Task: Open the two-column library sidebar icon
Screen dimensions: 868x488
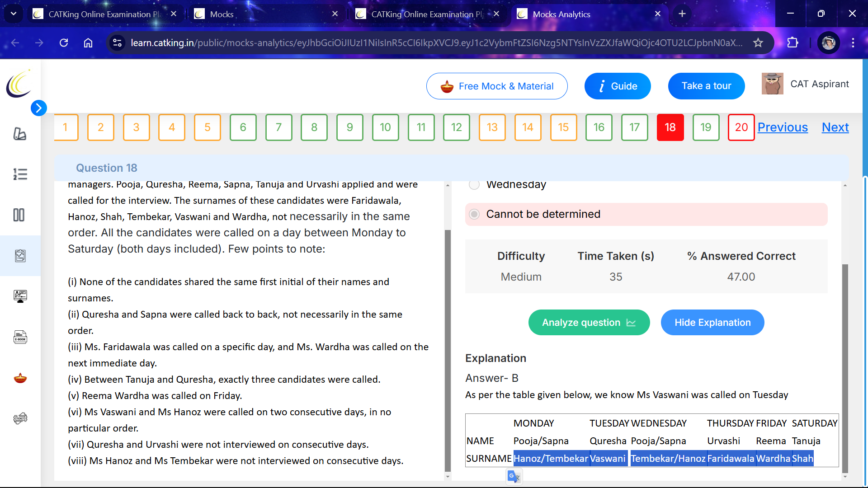Action: (x=19, y=215)
